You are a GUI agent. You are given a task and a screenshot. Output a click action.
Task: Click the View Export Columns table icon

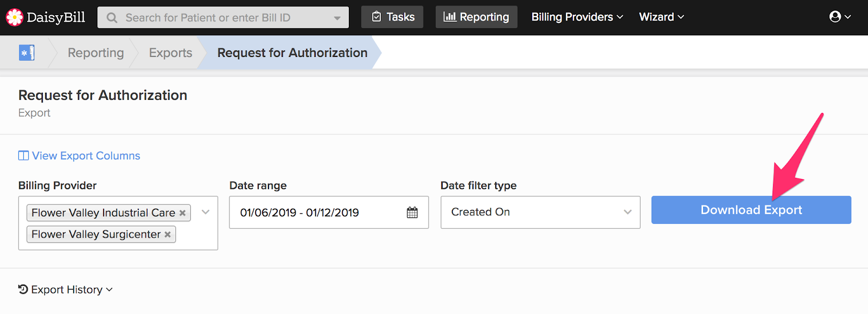23,156
